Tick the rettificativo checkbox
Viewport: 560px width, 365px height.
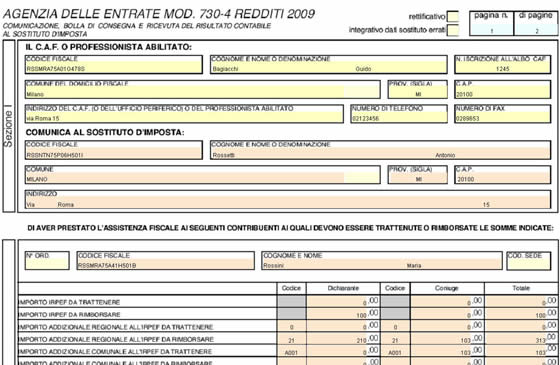[453, 17]
